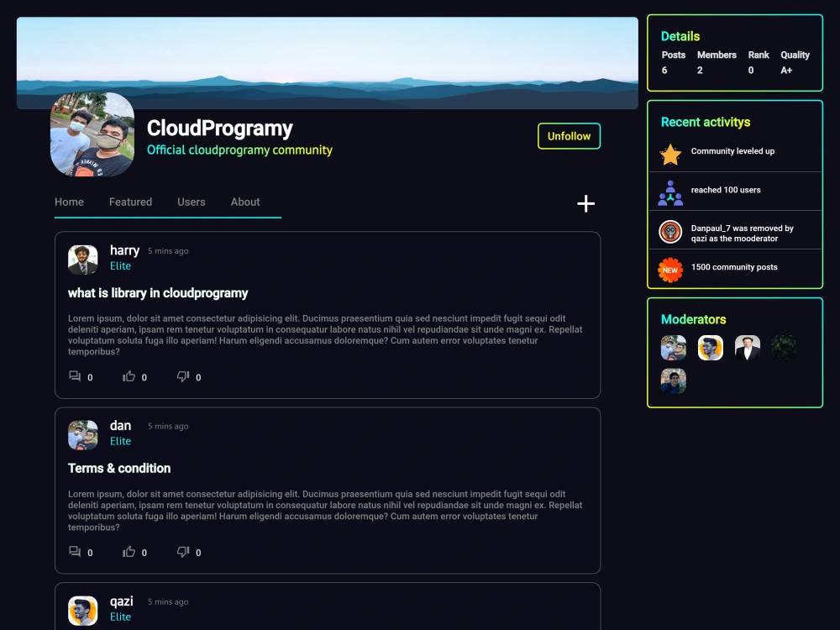This screenshot has height=630, width=840.
Task: Dislike dan's Terms & condition post
Action: (x=183, y=552)
